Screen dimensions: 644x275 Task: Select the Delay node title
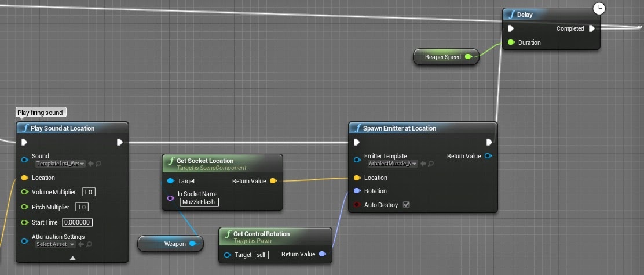click(525, 15)
